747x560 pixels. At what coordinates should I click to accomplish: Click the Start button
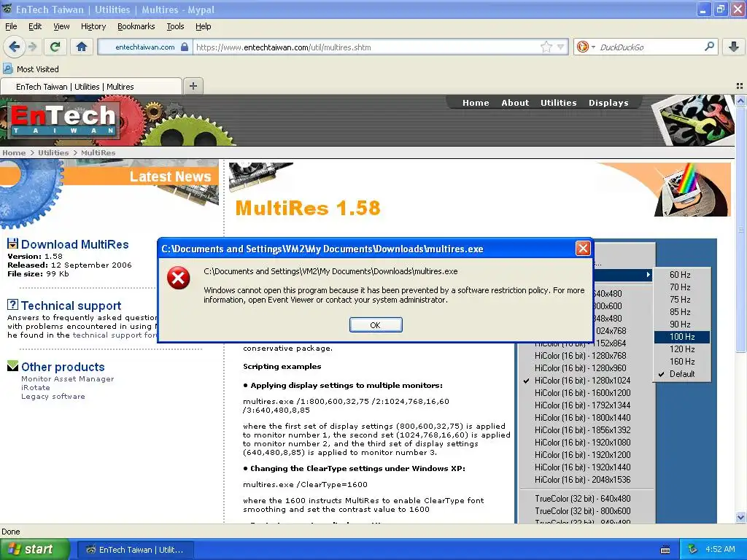[x=34, y=550]
